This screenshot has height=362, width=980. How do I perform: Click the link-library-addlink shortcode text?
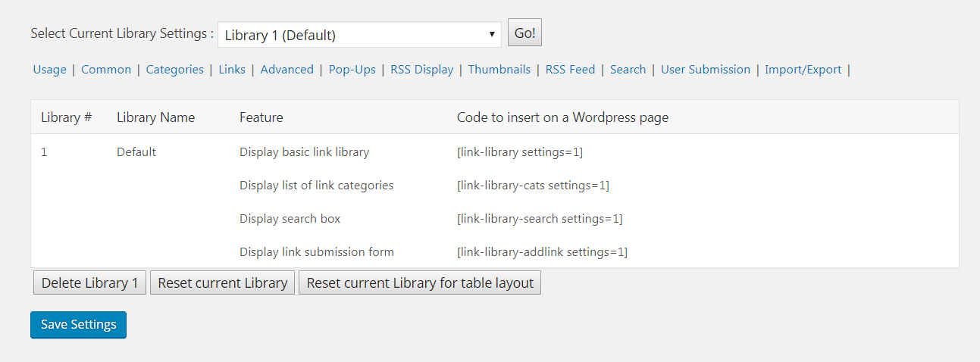click(542, 252)
